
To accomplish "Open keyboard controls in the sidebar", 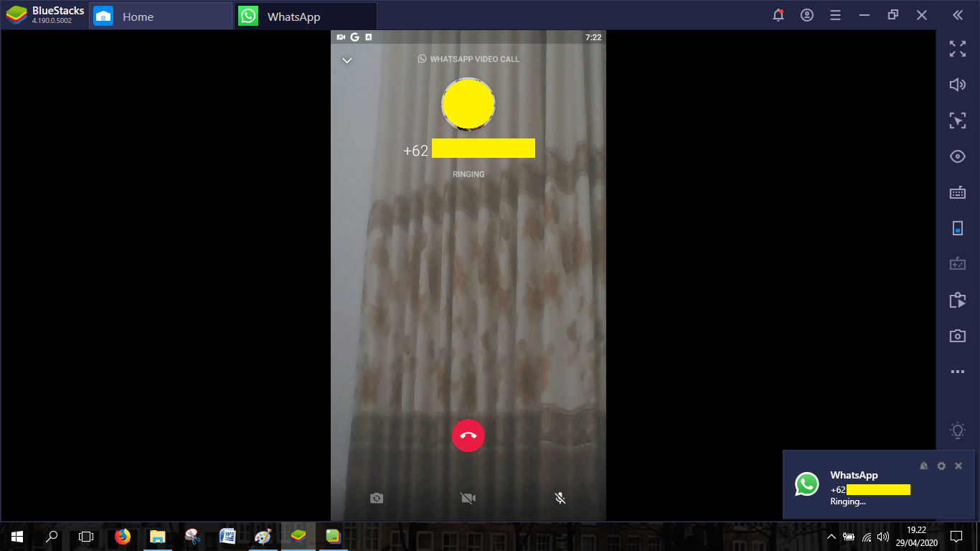I will (958, 192).
